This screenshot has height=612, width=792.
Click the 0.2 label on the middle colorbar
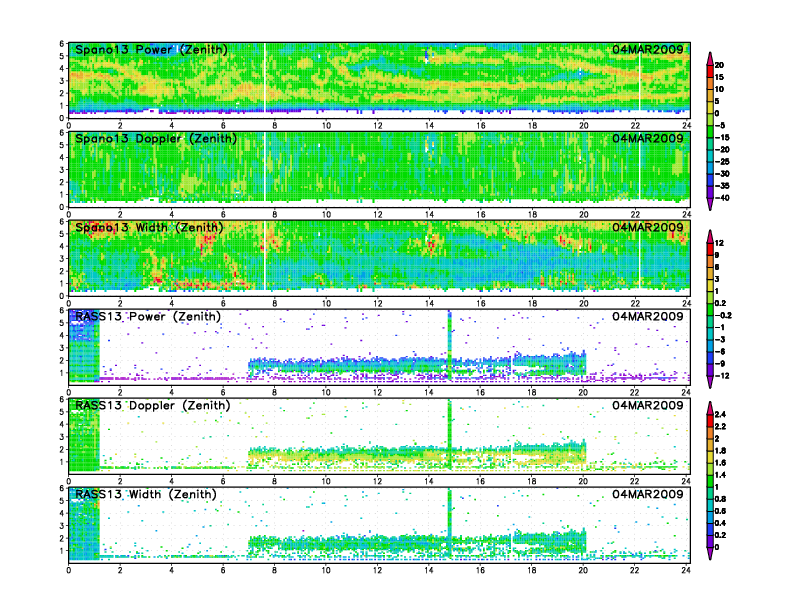click(721, 303)
